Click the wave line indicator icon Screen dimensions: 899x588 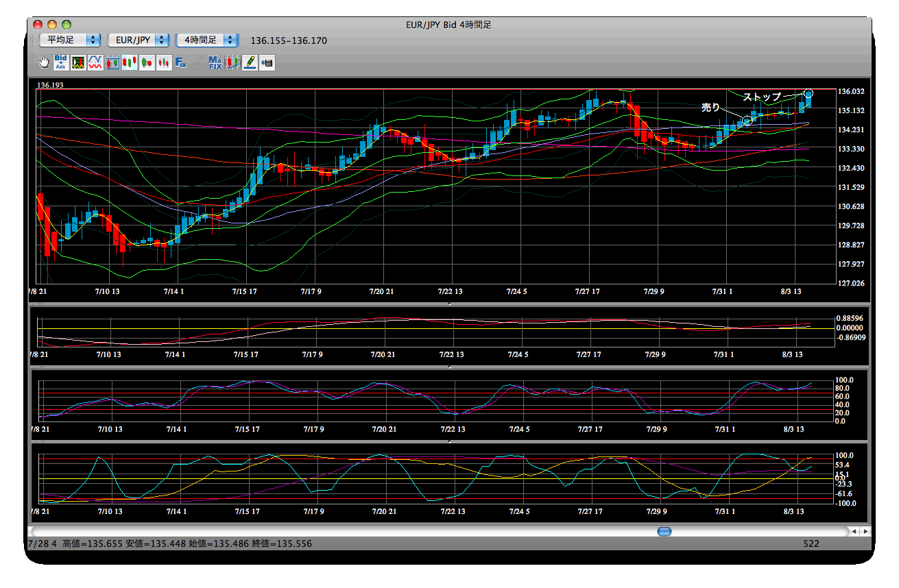tap(95, 63)
